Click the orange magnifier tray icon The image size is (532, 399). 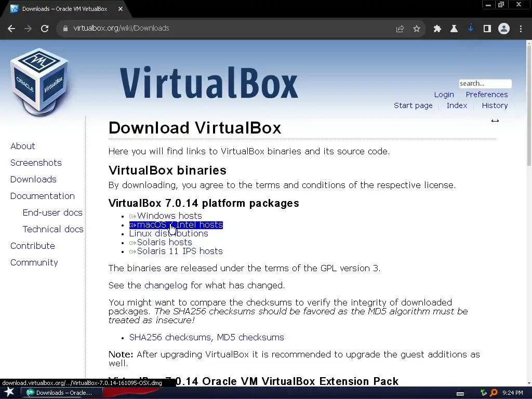tap(494, 393)
